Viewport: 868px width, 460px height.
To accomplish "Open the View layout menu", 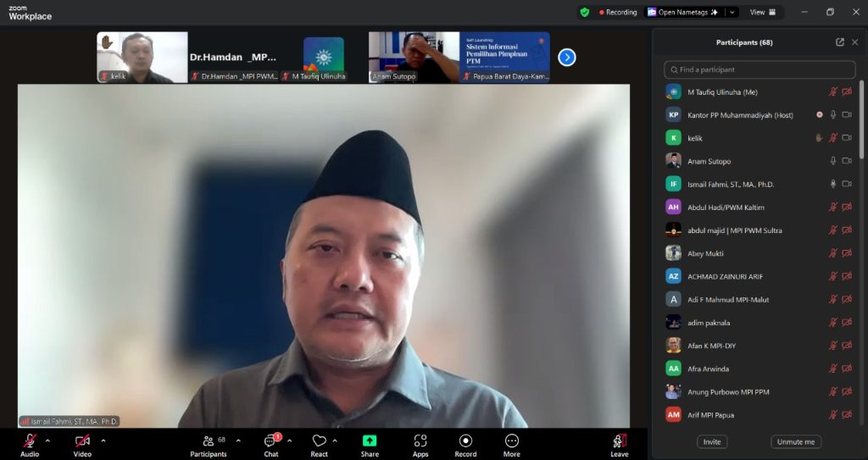I will tap(761, 12).
